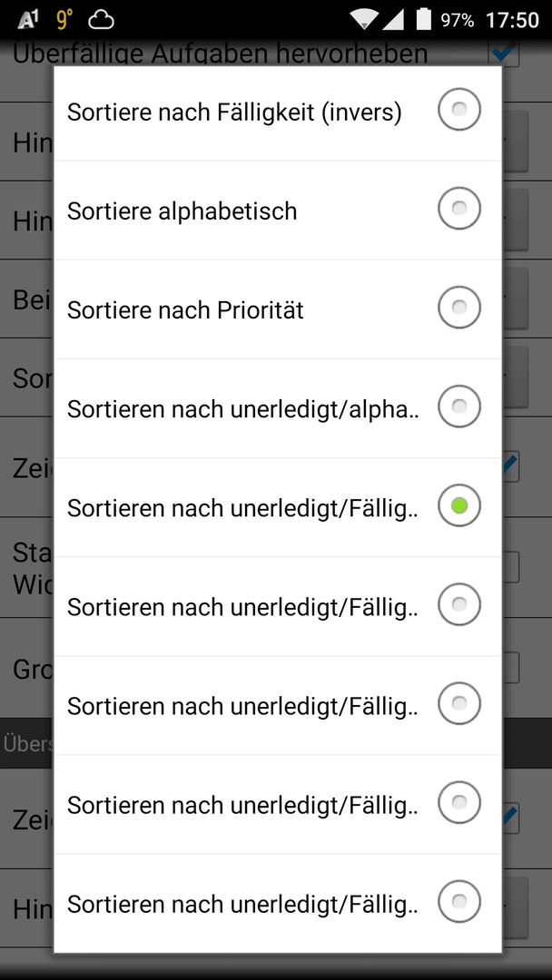Image resolution: width=552 pixels, height=980 pixels.
Task: Tap the 9° temperature indicator
Action: pyautogui.click(x=64, y=20)
